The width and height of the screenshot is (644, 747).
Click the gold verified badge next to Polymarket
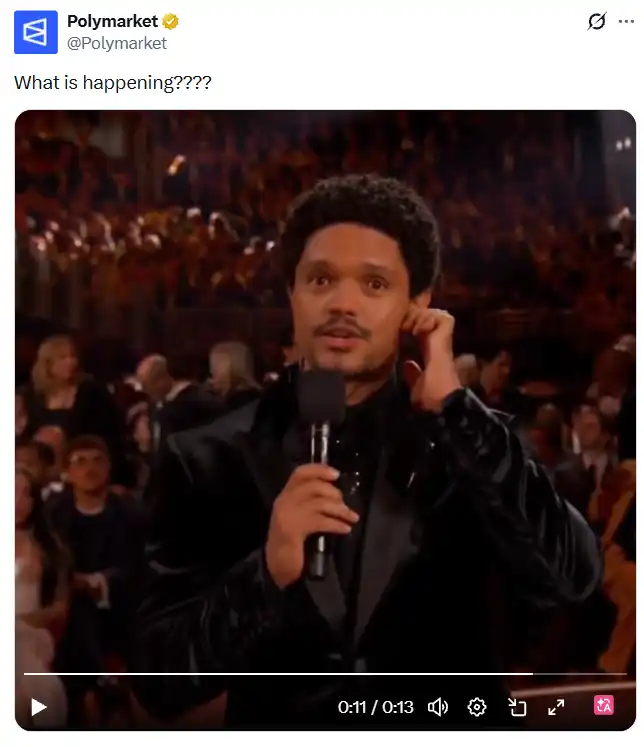[x=171, y=21]
